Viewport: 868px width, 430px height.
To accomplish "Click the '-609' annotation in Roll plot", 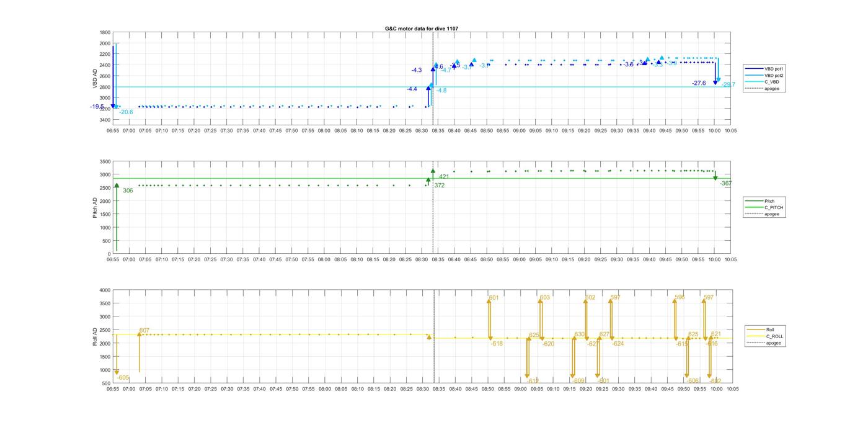I will point(578,381).
